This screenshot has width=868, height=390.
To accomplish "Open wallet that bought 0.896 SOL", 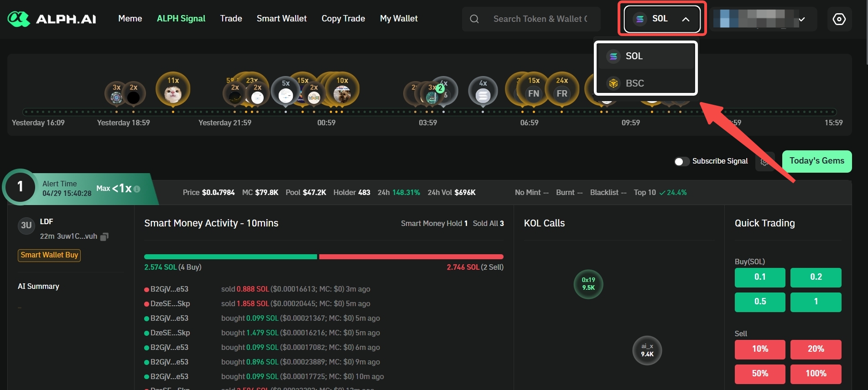I will pos(169,362).
